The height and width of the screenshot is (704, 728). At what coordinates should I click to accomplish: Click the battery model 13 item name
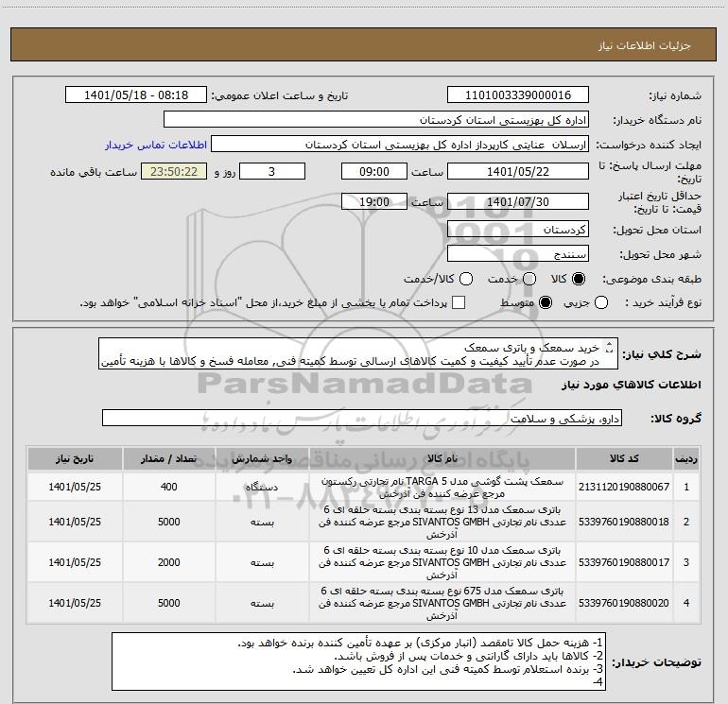(x=442, y=522)
